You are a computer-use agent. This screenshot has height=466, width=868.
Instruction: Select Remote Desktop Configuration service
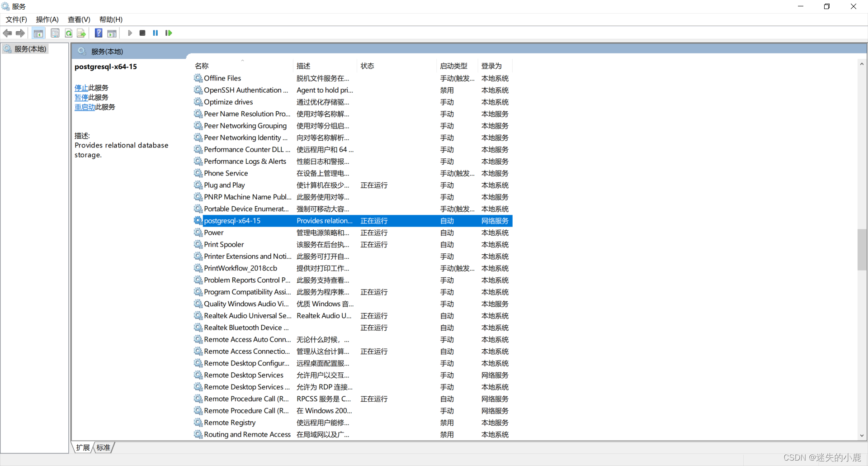[x=353, y=363]
